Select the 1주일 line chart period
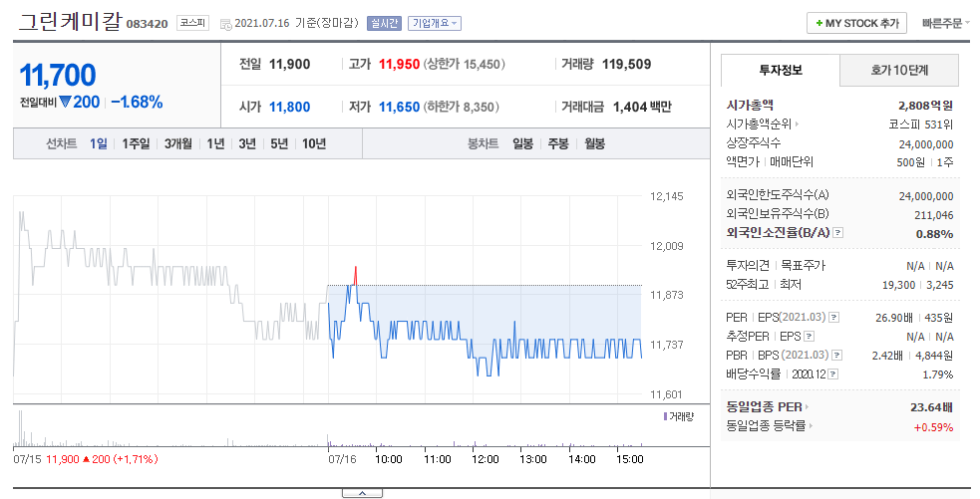Image resolution: width=980 pixels, height=499 pixels. (x=136, y=143)
